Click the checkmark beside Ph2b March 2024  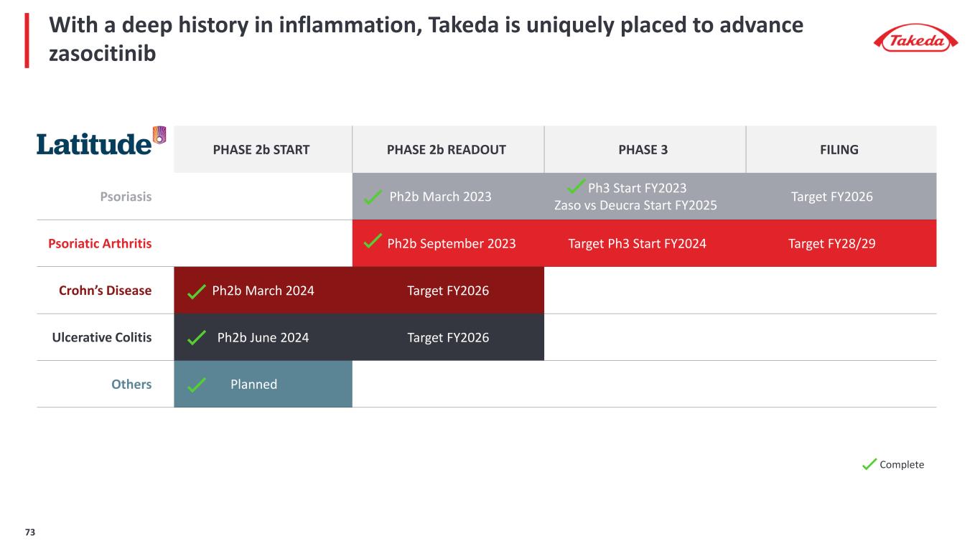195,291
